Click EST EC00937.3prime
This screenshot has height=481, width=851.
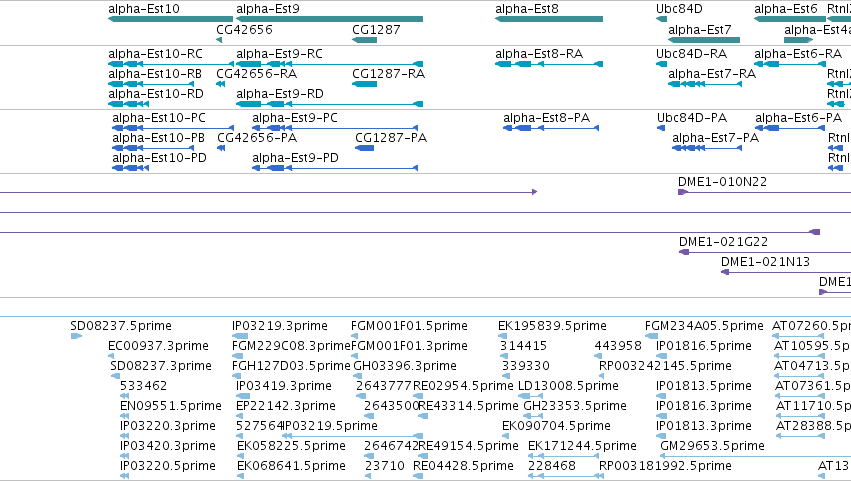click(111, 356)
